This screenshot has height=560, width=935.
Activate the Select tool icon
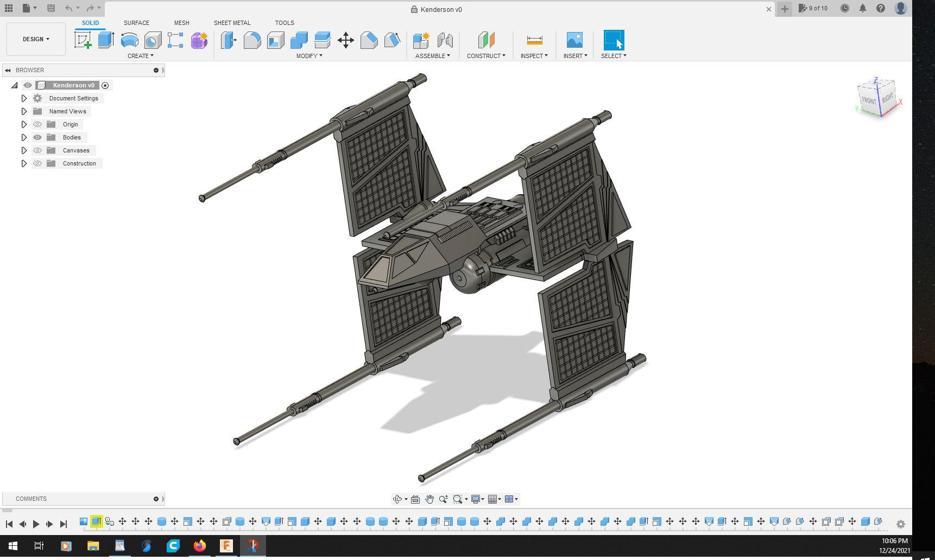[x=614, y=40]
